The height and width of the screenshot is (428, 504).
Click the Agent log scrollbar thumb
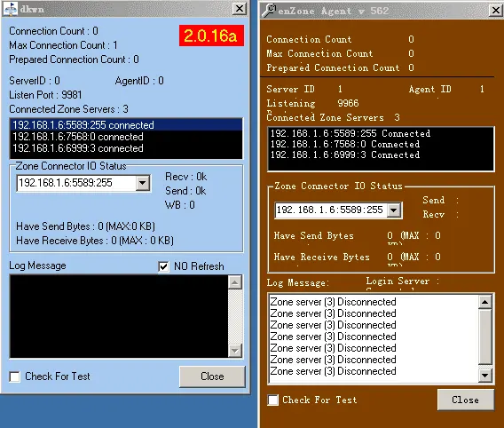coord(485,337)
